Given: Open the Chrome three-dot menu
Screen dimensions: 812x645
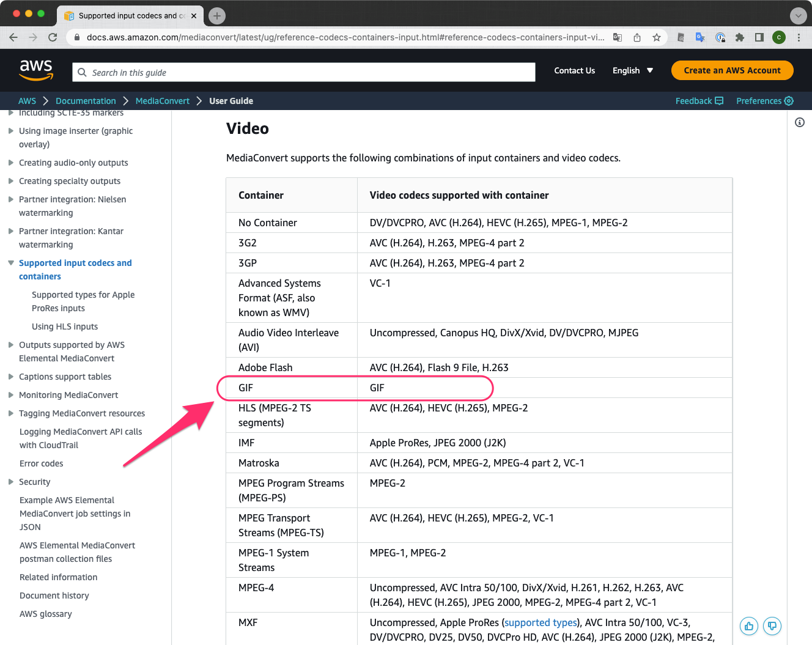Looking at the screenshot, I should pos(799,37).
